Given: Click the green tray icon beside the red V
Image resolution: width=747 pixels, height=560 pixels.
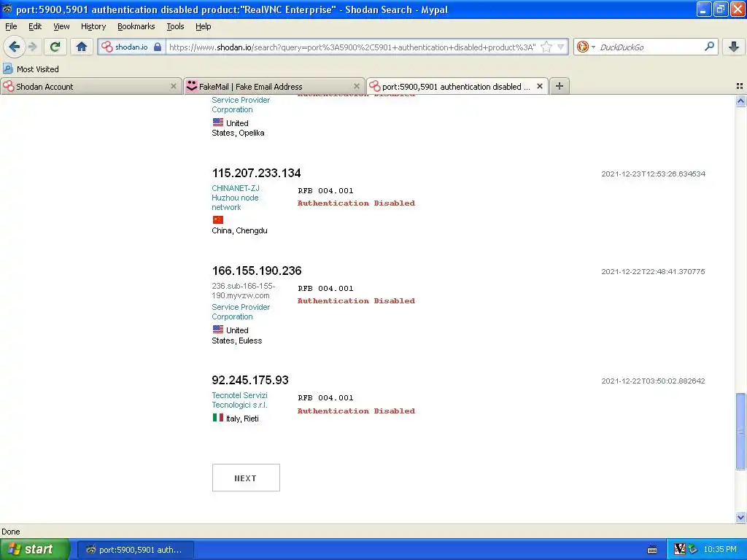Looking at the screenshot, I should tap(692, 550).
